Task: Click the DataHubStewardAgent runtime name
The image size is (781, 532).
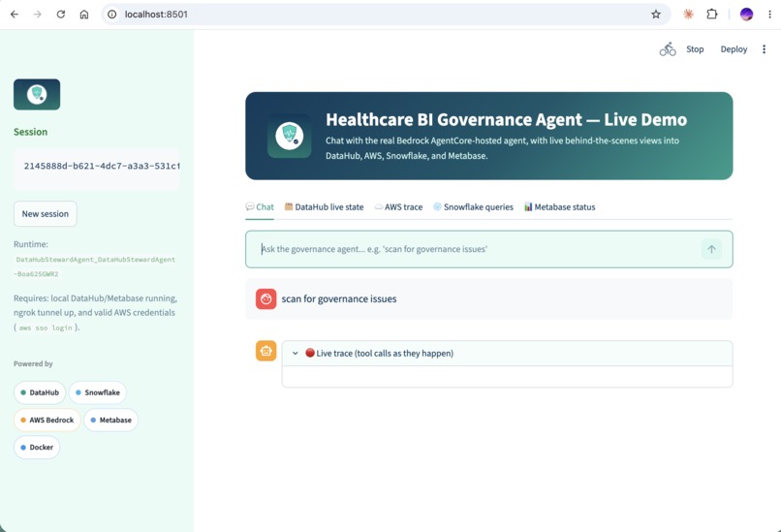Action: click(95, 266)
